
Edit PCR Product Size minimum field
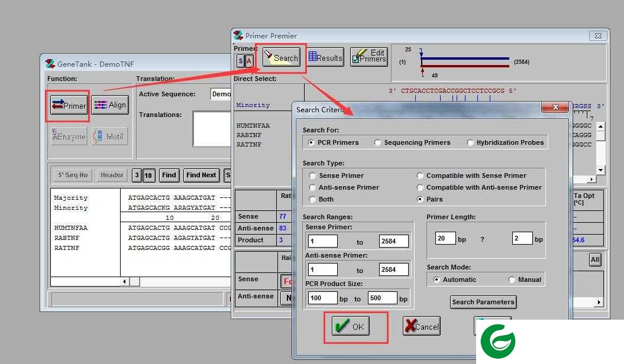coord(323,298)
